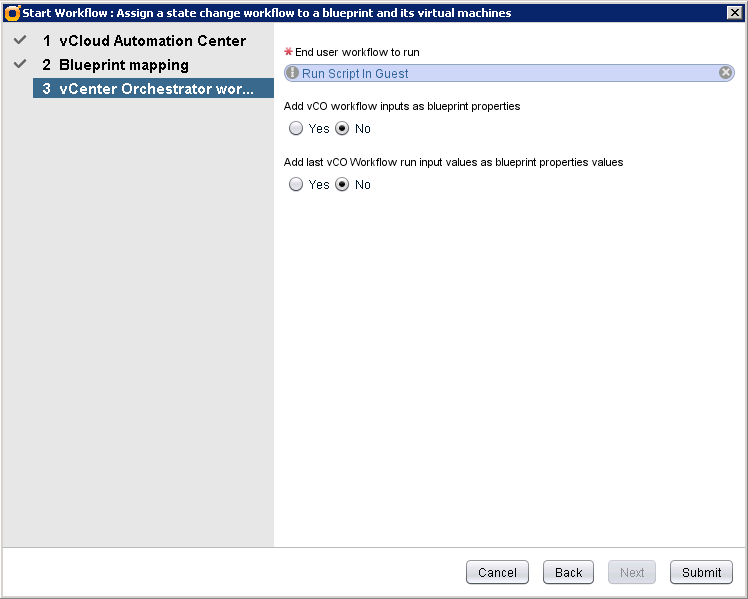Go to step 2 Blueprint mapping

(115, 64)
